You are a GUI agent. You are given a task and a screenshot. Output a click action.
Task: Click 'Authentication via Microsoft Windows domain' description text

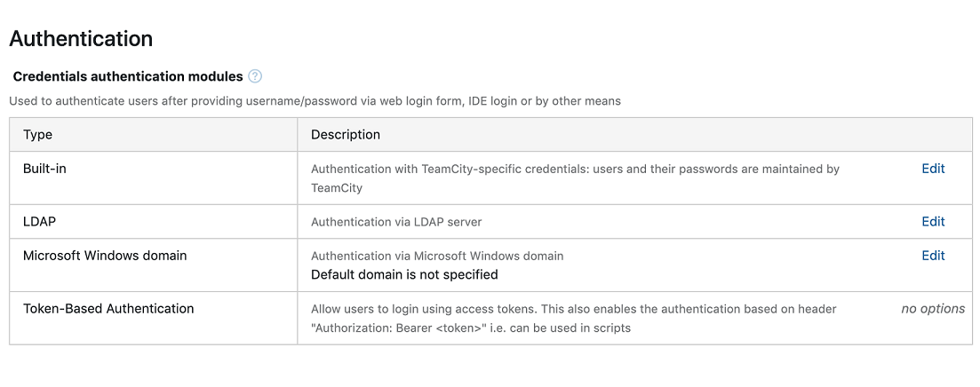pos(437,256)
